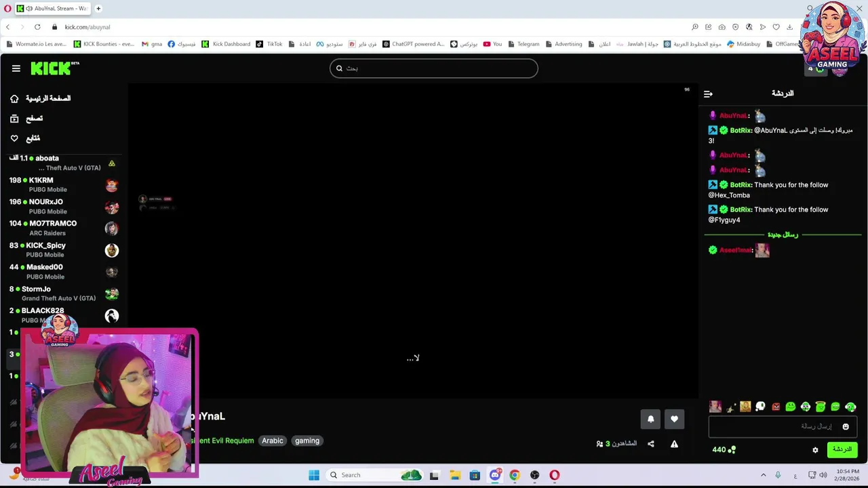
Task: Open the Arabic tag
Action: click(273, 441)
